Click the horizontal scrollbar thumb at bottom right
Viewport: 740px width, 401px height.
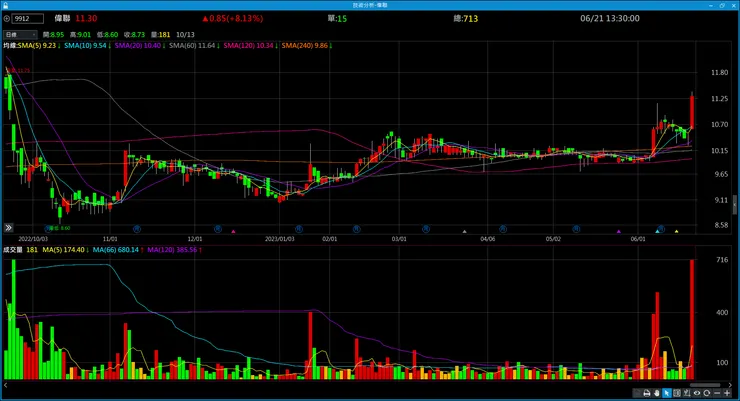[x=705, y=385]
